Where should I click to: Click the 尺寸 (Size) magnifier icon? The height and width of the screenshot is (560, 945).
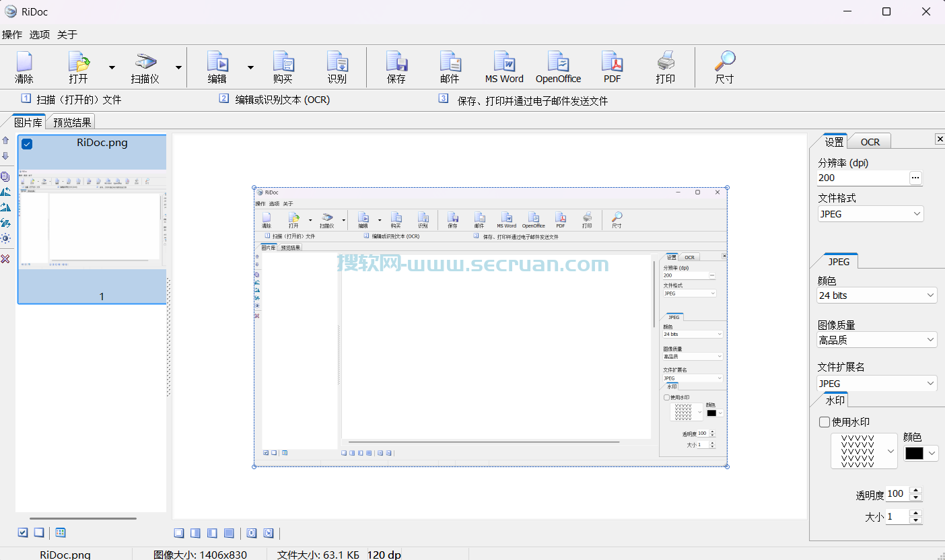724,61
